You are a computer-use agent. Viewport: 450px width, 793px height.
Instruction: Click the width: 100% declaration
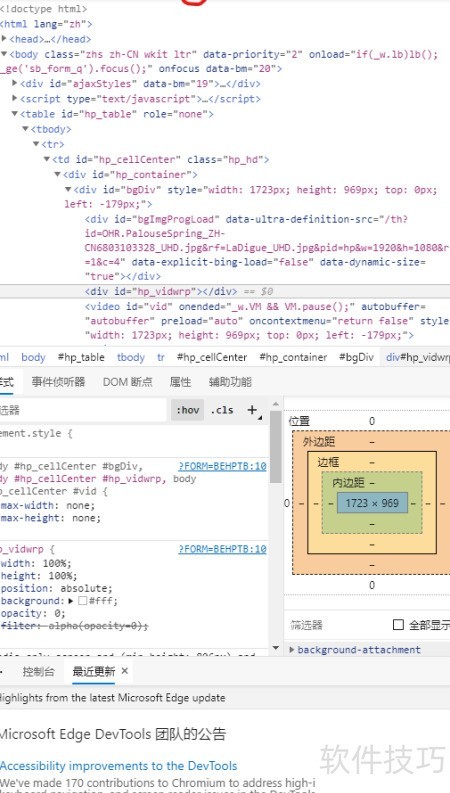click(36, 563)
